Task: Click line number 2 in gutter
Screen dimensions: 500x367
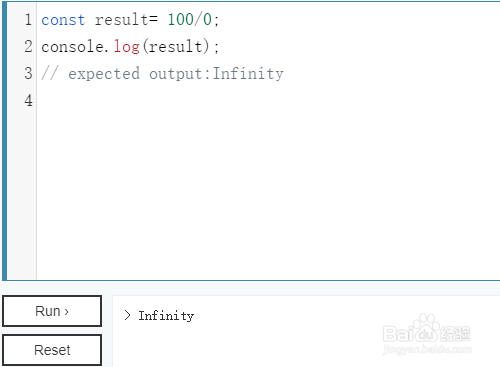Action: [28, 46]
